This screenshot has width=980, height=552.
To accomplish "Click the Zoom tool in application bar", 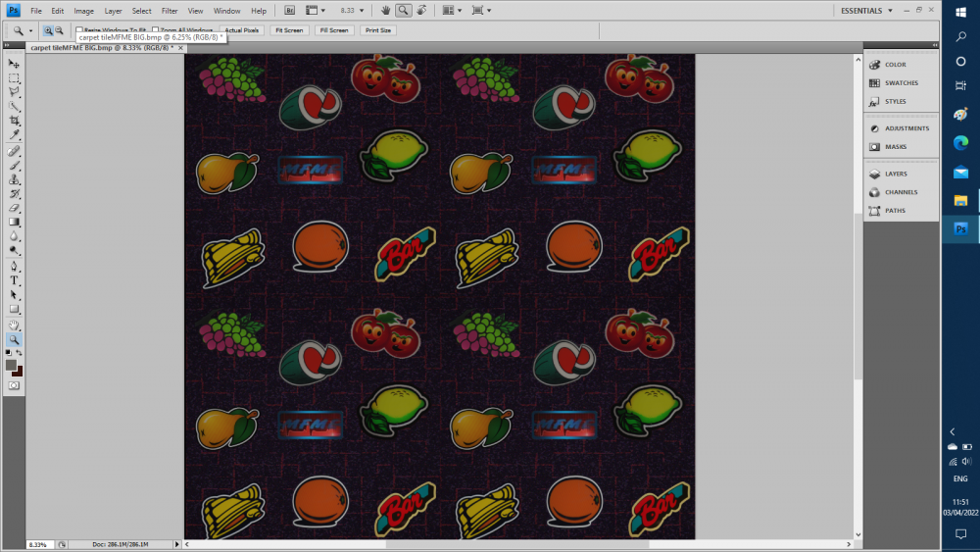I will coord(403,10).
